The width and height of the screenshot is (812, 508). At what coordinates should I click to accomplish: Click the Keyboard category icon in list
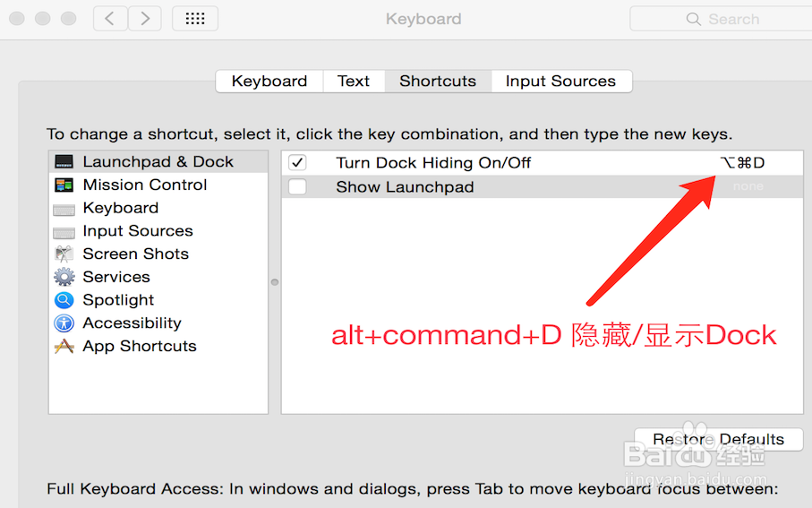click(64, 209)
